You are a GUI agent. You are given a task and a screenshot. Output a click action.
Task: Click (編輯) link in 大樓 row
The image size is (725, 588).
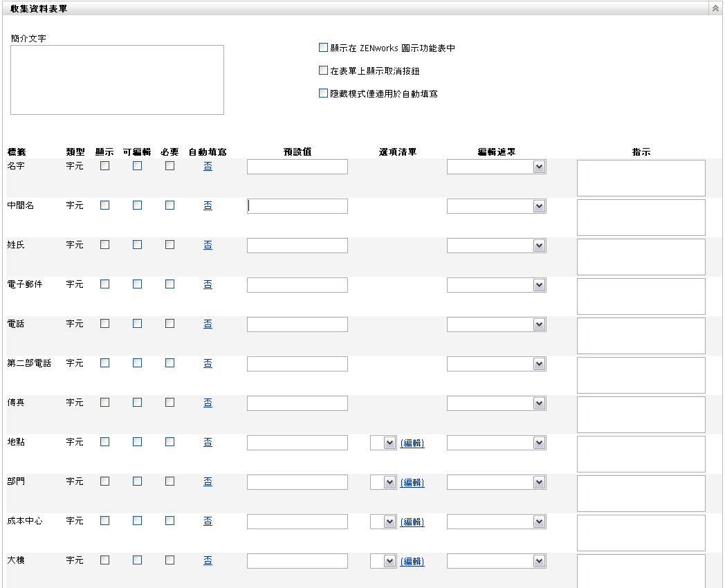tap(412, 562)
